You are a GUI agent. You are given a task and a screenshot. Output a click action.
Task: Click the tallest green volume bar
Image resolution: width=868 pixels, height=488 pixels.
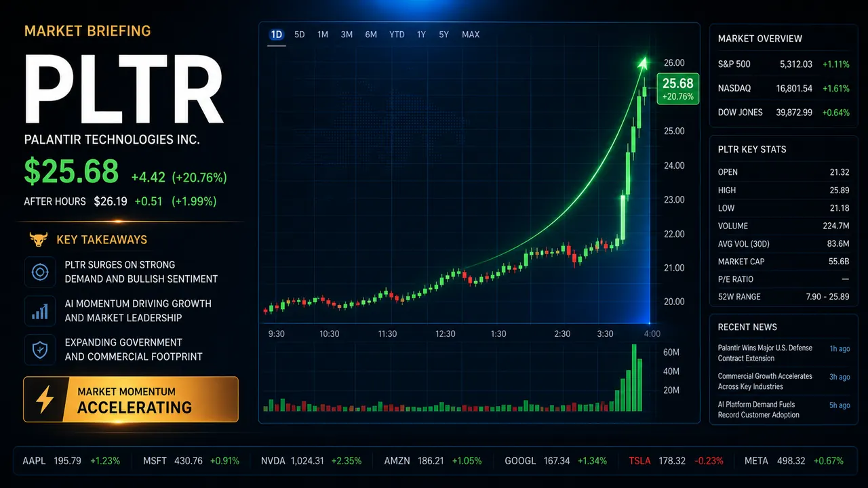pyautogui.click(x=634, y=378)
